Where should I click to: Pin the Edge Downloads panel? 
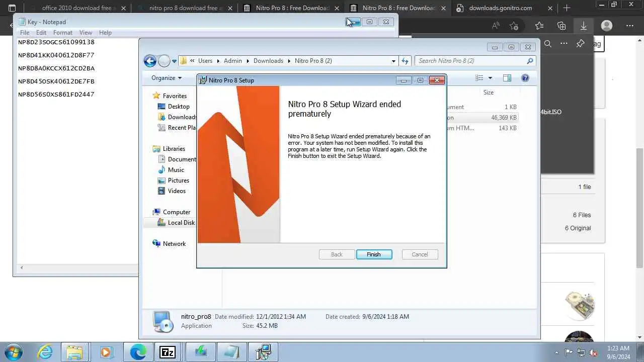click(x=580, y=44)
